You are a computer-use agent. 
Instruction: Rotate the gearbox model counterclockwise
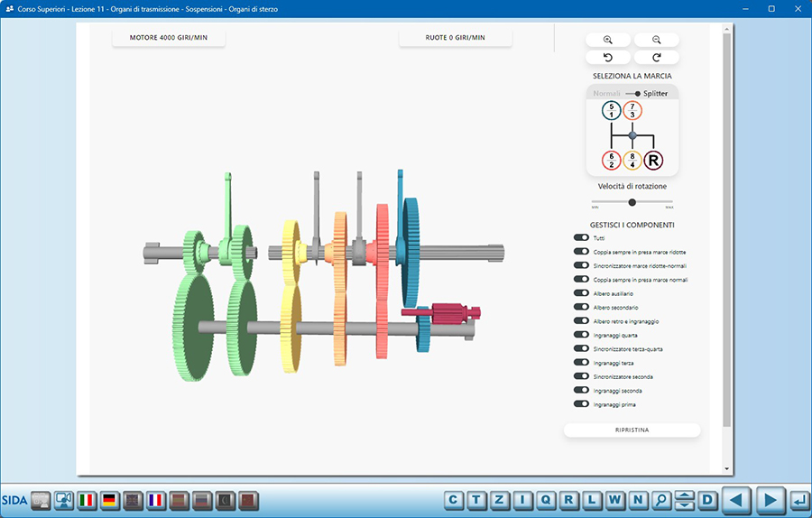tap(608, 57)
